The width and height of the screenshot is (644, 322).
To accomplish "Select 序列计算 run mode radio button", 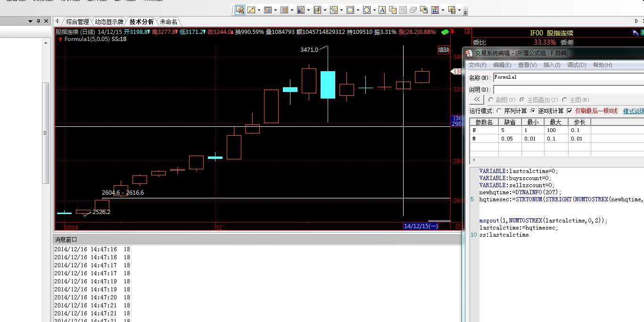I will [500, 111].
